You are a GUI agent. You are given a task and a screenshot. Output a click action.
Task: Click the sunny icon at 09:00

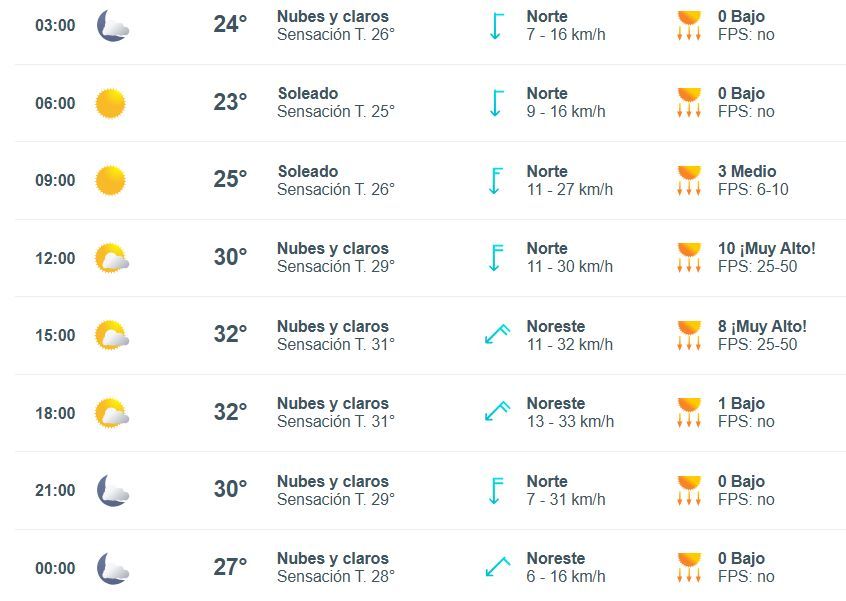tap(111, 180)
